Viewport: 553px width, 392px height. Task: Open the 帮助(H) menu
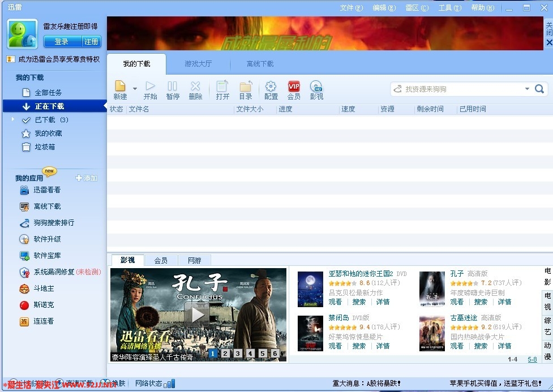pos(483,8)
